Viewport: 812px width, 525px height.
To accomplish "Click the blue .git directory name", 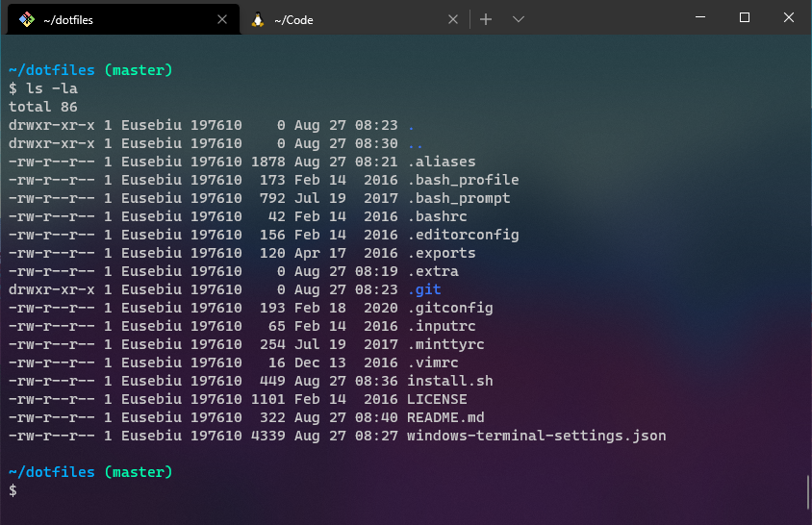I will click(424, 290).
